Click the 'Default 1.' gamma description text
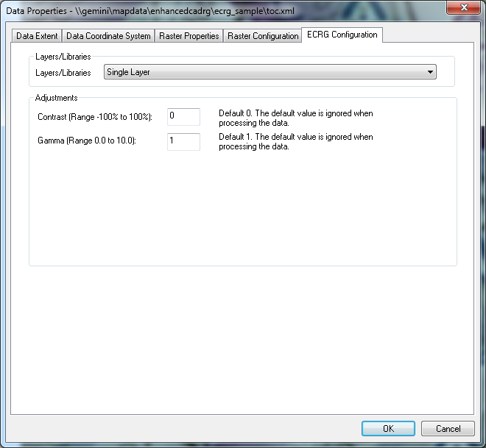This screenshot has height=448, width=486. [x=296, y=141]
